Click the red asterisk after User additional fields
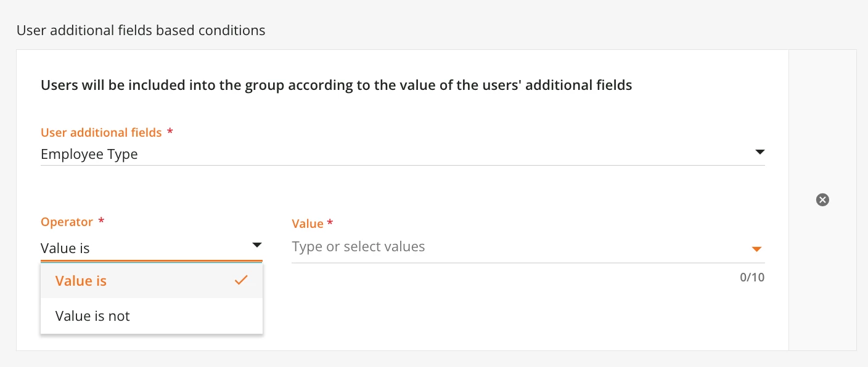The image size is (868, 367). pyautogui.click(x=170, y=132)
